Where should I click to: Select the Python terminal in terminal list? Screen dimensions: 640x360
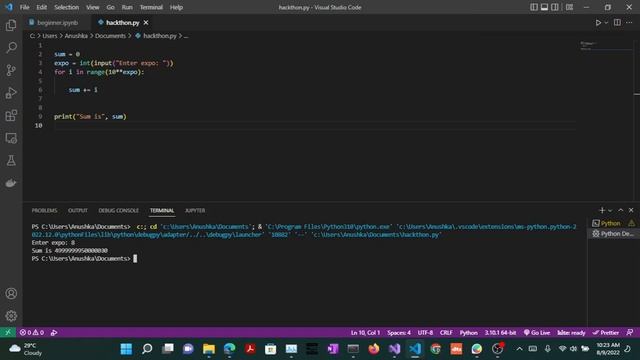point(613,223)
